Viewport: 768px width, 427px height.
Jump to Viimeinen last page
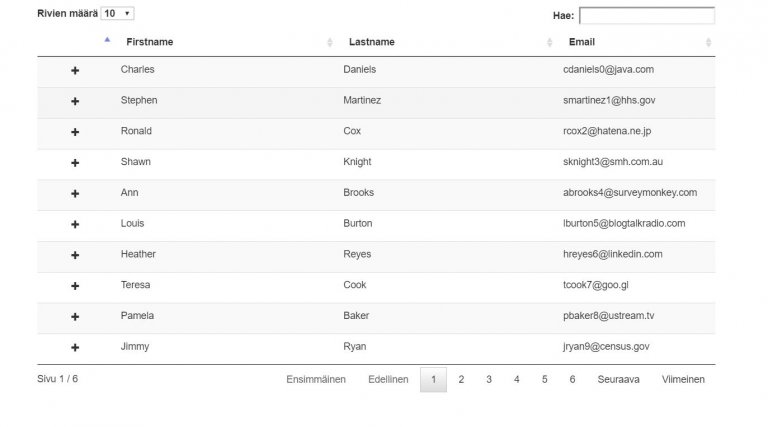pos(683,380)
